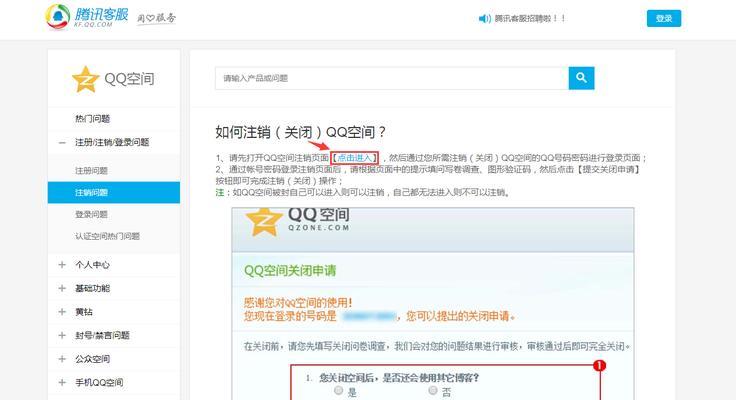
Task: Click the QQ空间 star logo in sidebar
Action: click(85, 79)
